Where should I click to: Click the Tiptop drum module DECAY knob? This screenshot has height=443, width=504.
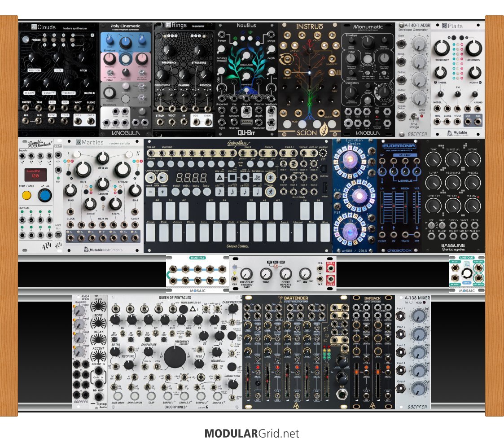pyautogui.click(x=98, y=339)
